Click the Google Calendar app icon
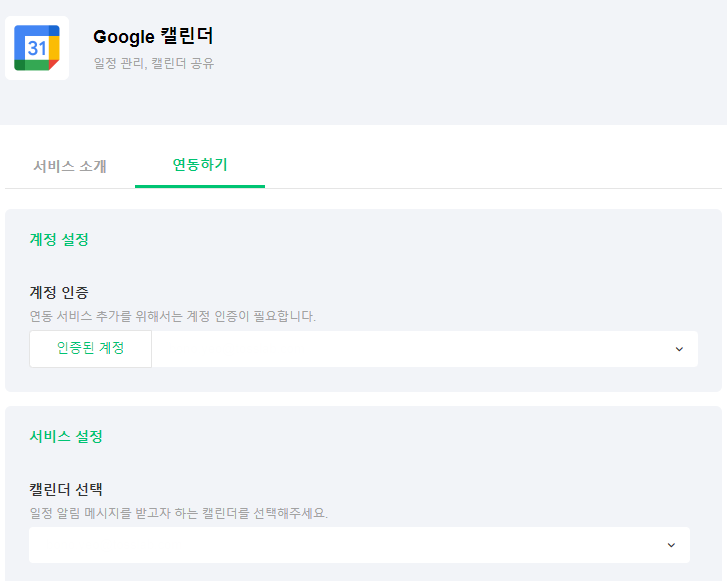Image resolution: width=727 pixels, height=581 pixels. click(37, 48)
